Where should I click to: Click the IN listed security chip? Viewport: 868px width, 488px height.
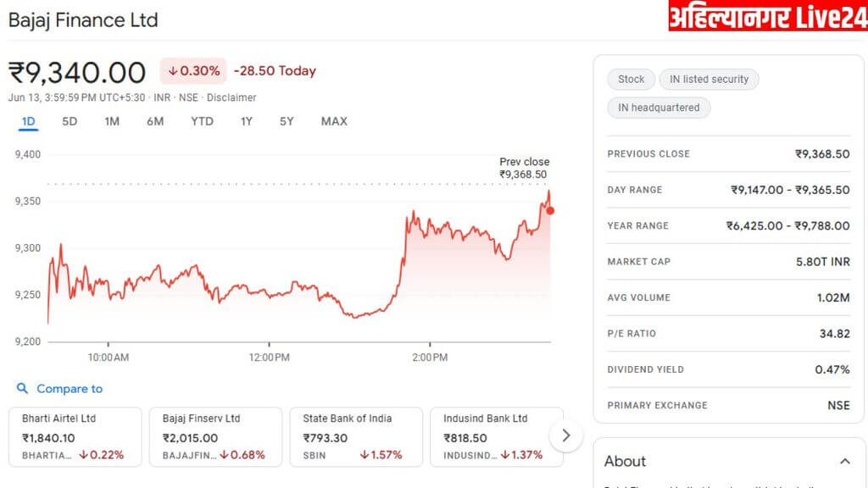coord(709,80)
